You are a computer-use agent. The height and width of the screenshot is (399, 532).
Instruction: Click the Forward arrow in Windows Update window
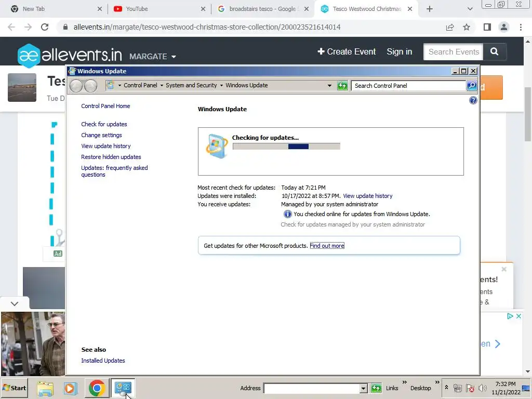[90, 86]
